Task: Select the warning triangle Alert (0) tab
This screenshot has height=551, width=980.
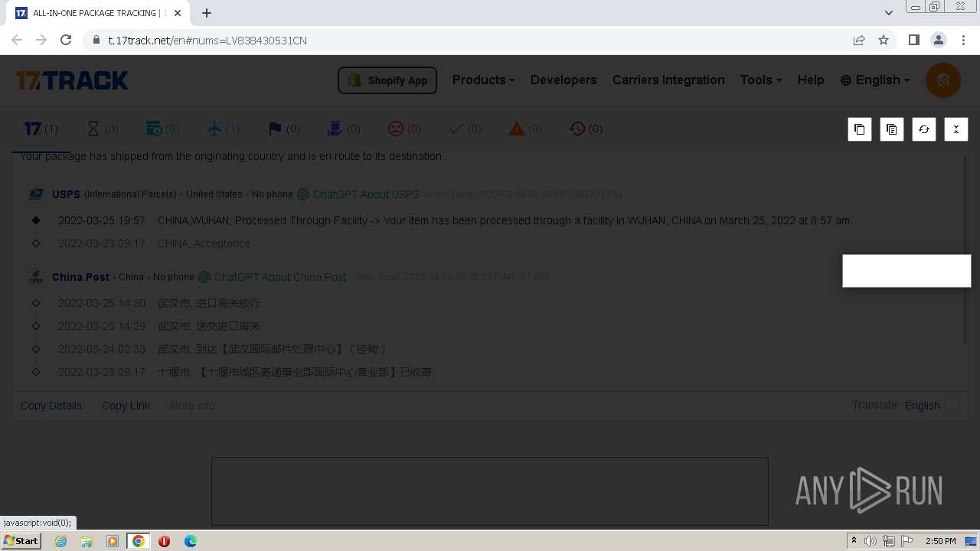Action: (x=525, y=129)
